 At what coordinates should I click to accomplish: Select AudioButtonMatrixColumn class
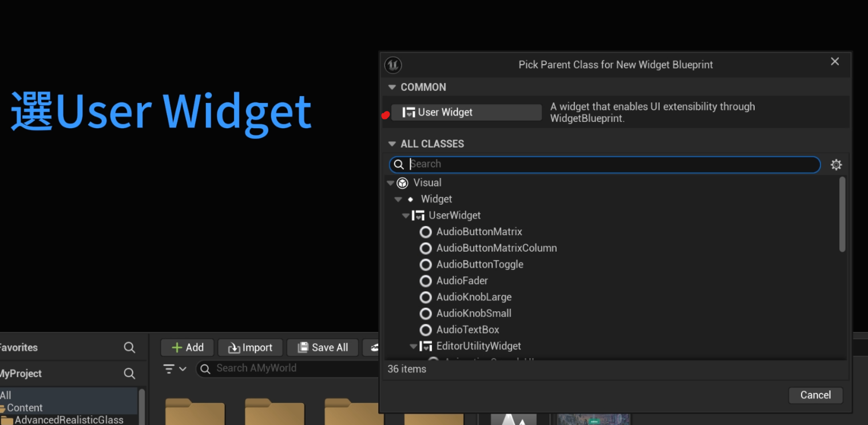(497, 248)
